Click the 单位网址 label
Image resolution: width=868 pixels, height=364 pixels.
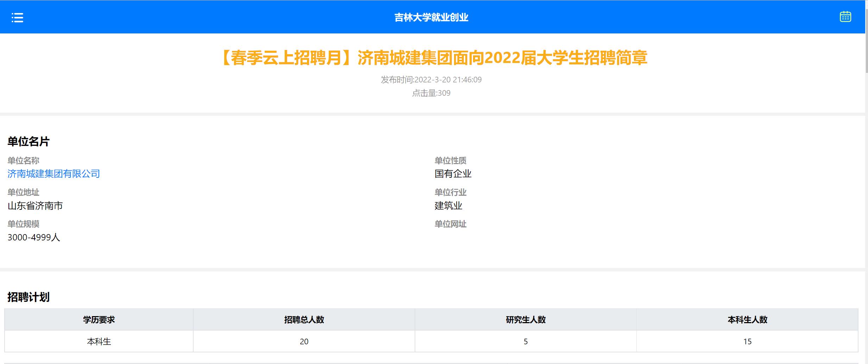pyautogui.click(x=450, y=224)
